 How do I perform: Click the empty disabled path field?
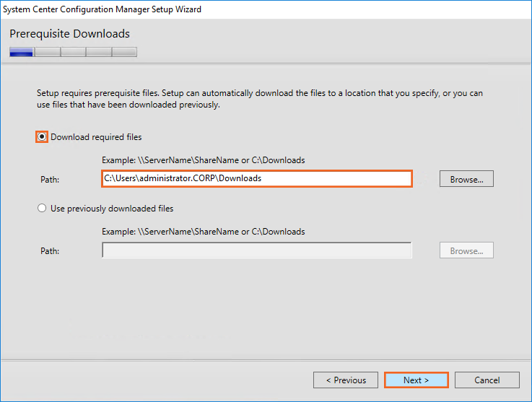point(256,250)
